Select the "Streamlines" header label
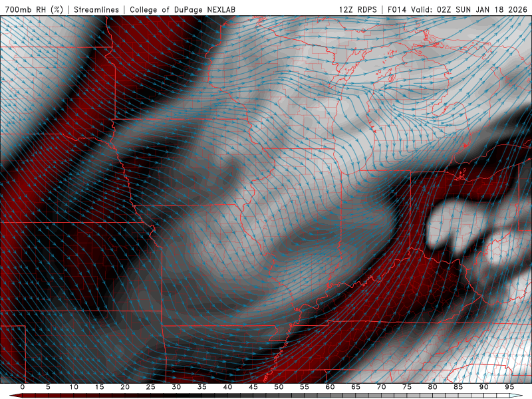 pyautogui.click(x=96, y=9)
